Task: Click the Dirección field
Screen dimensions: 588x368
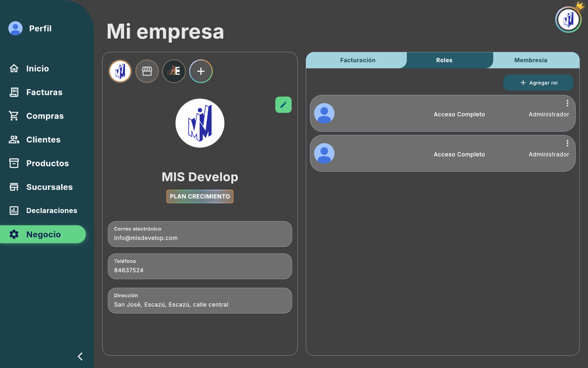Action: point(200,300)
